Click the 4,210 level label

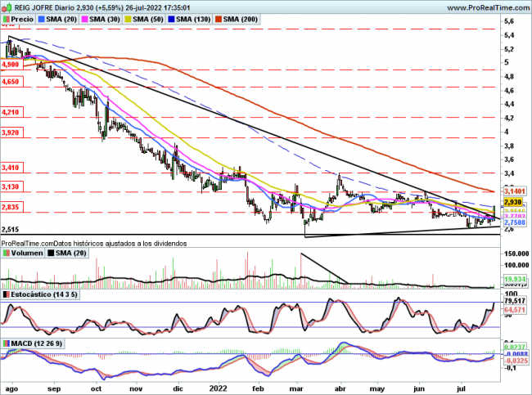coord(11,112)
